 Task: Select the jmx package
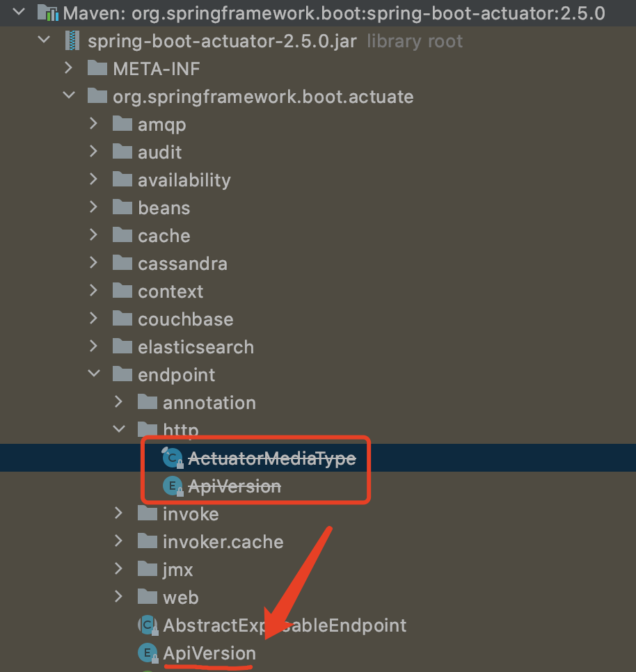pos(178,570)
